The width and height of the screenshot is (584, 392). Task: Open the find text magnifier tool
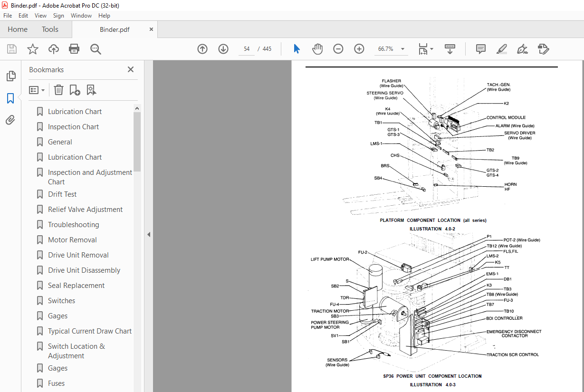pyautogui.click(x=96, y=49)
